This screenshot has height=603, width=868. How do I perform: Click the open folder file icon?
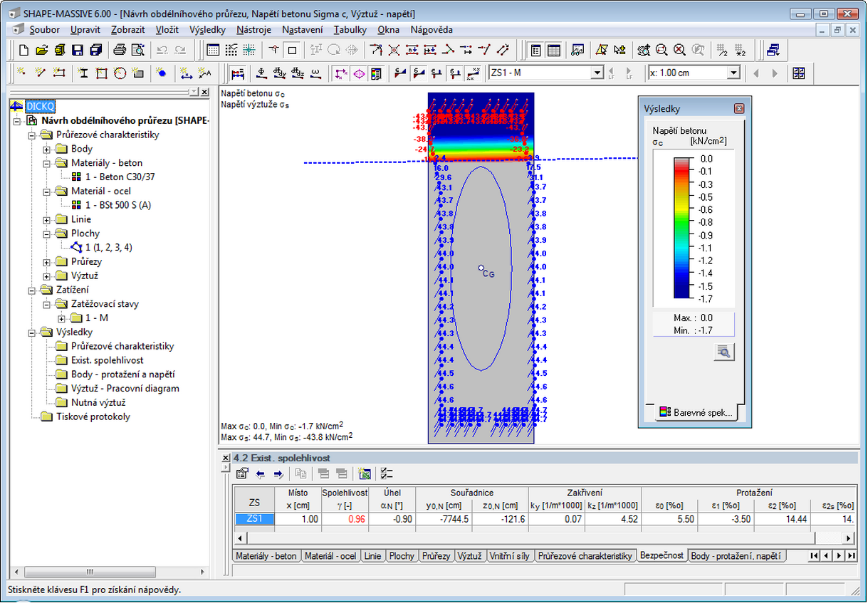coord(41,50)
